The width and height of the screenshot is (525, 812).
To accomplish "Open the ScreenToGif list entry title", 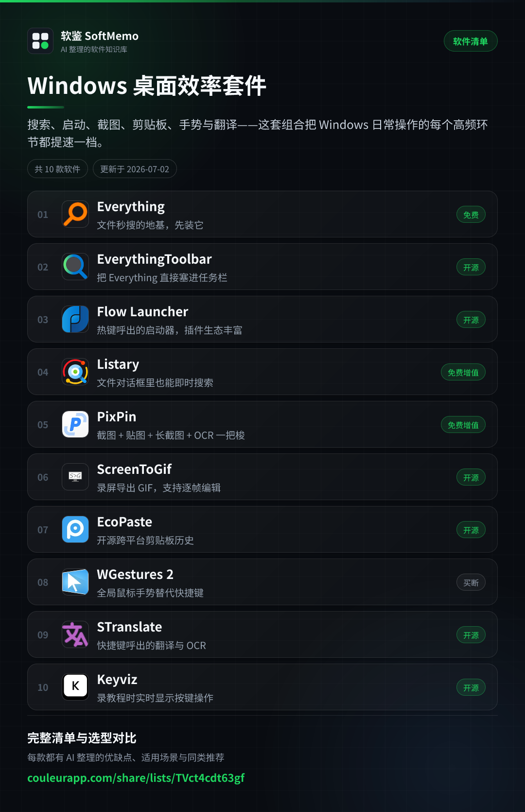I will pos(134,469).
